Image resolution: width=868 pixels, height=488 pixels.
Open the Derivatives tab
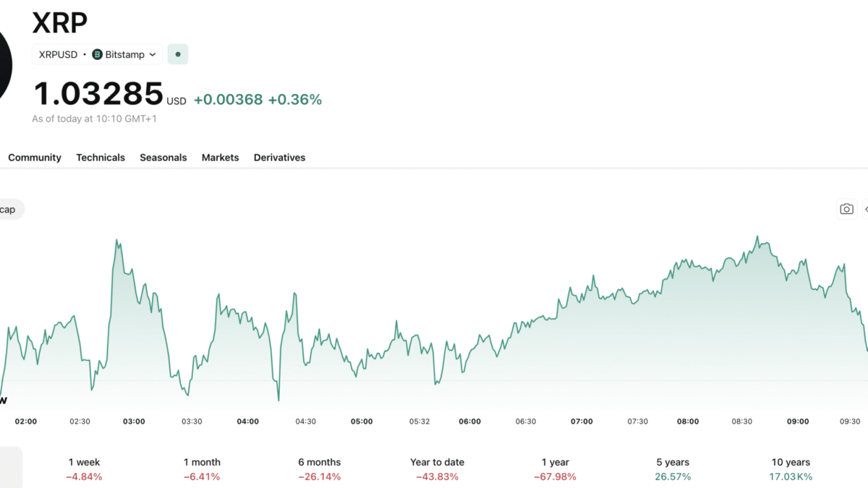point(279,158)
